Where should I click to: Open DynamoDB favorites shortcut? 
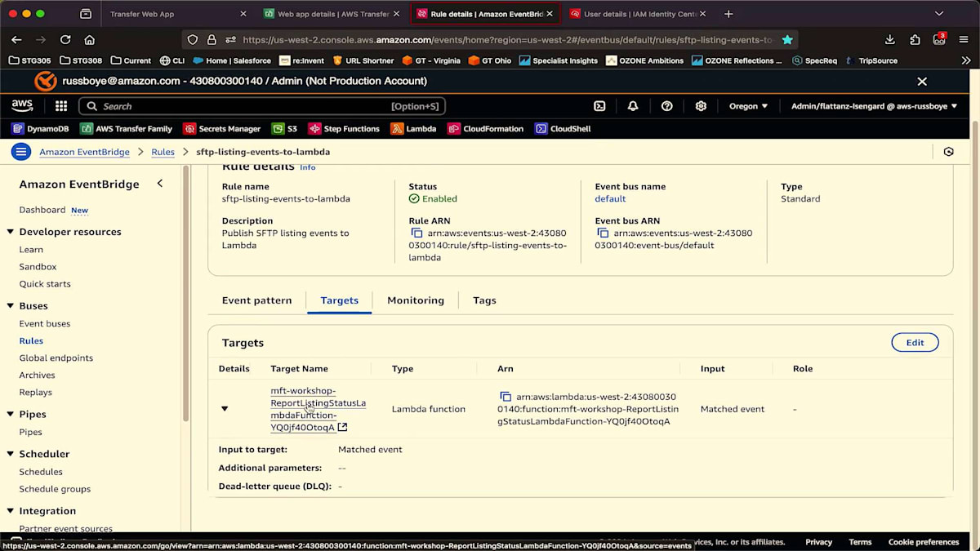pyautogui.click(x=40, y=129)
